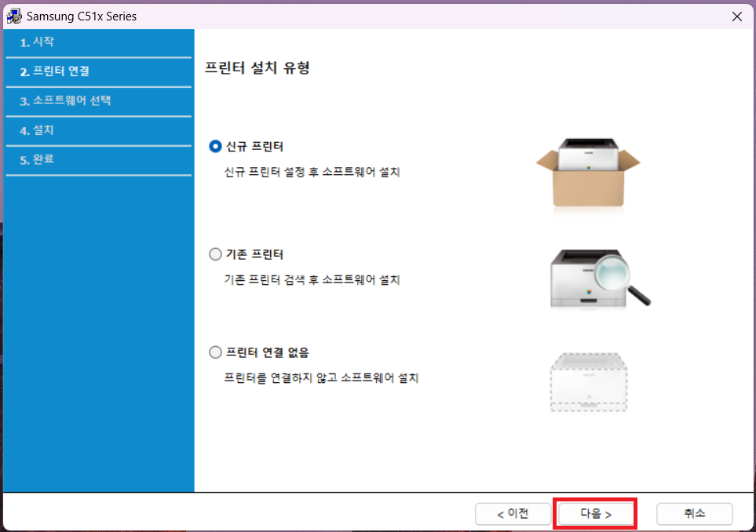Click the 다음 > button to proceed
Viewport: 756px width, 532px height.
(x=595, y=513)
